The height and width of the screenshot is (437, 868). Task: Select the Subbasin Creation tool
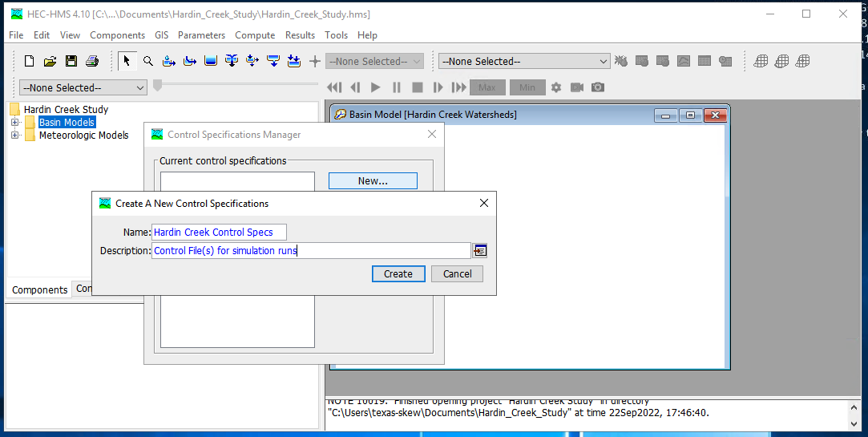(169, 62)
